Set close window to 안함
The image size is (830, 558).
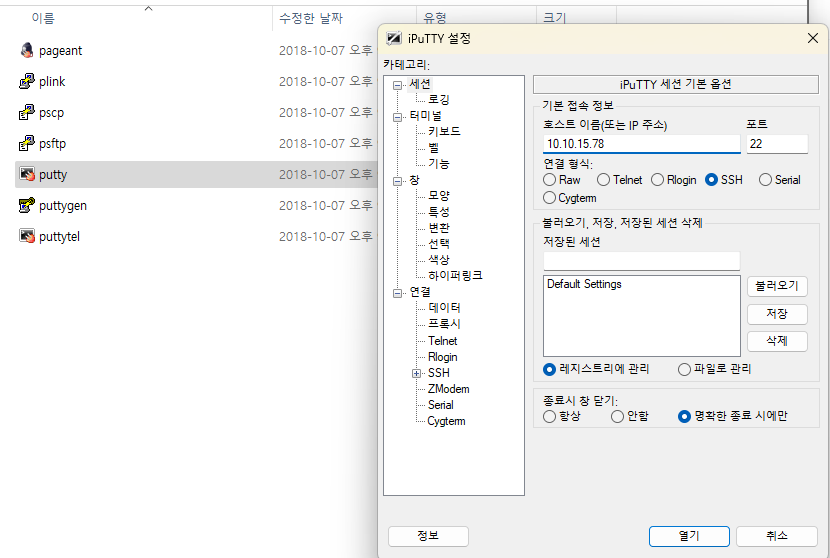click(x=617, y=417)
